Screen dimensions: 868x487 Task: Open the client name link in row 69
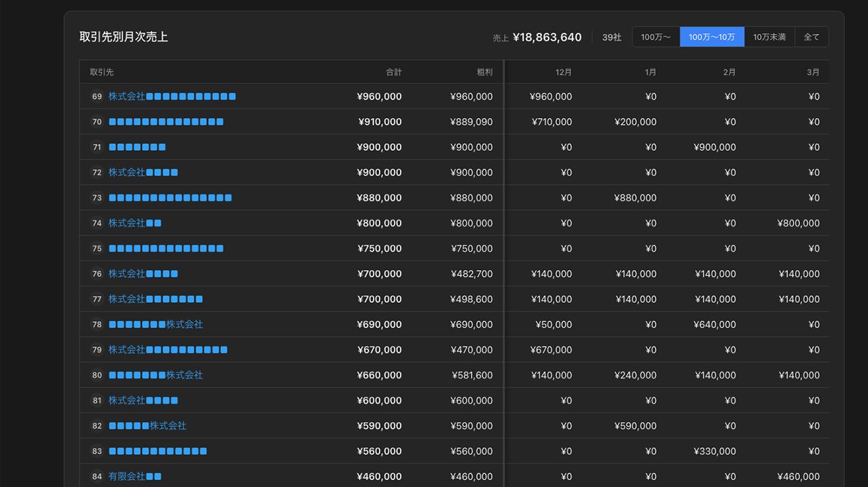click(x=172, y=97)
